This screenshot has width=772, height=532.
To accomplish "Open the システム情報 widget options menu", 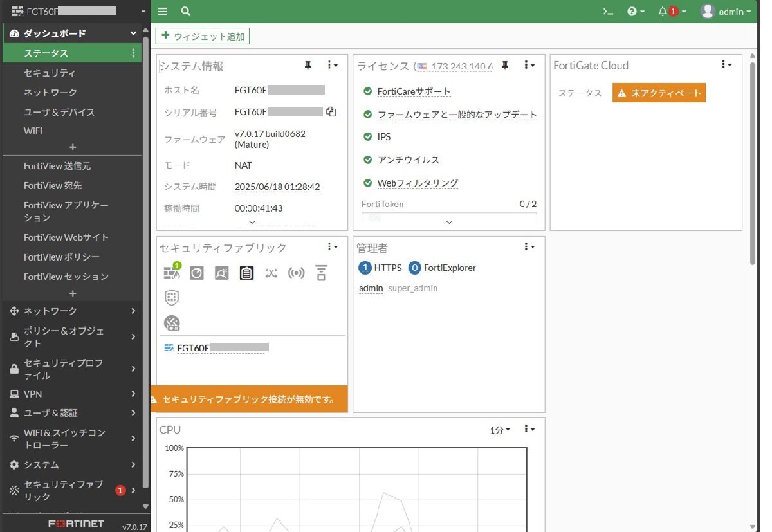I will point(332,65).
